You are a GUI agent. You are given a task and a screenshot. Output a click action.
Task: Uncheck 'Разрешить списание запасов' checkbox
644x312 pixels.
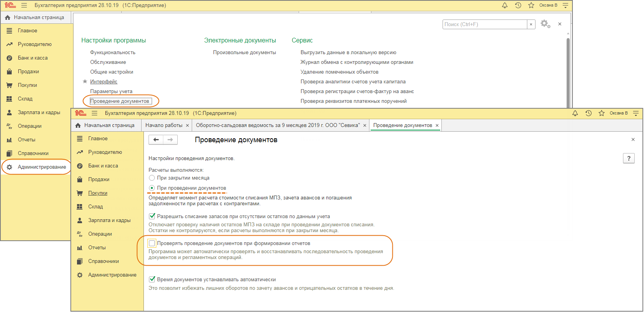[152, 216]
